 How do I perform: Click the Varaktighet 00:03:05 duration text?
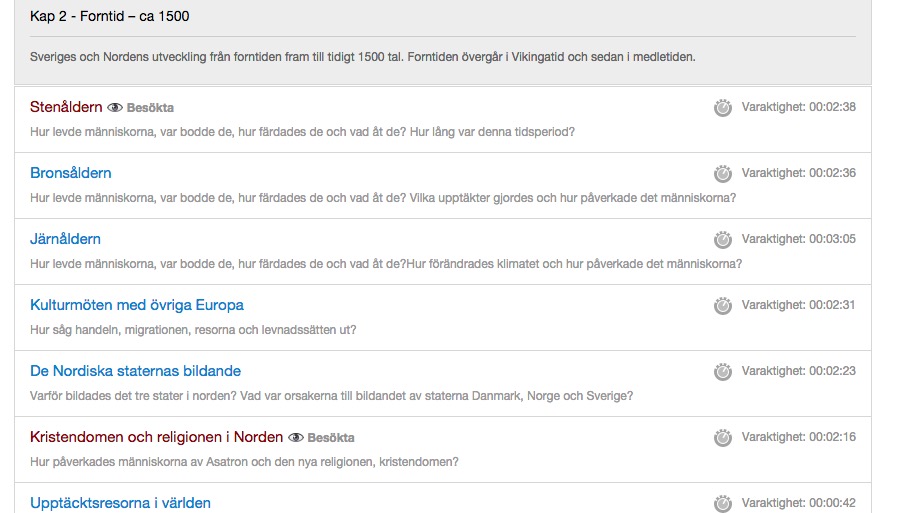(x=798, y=239)
